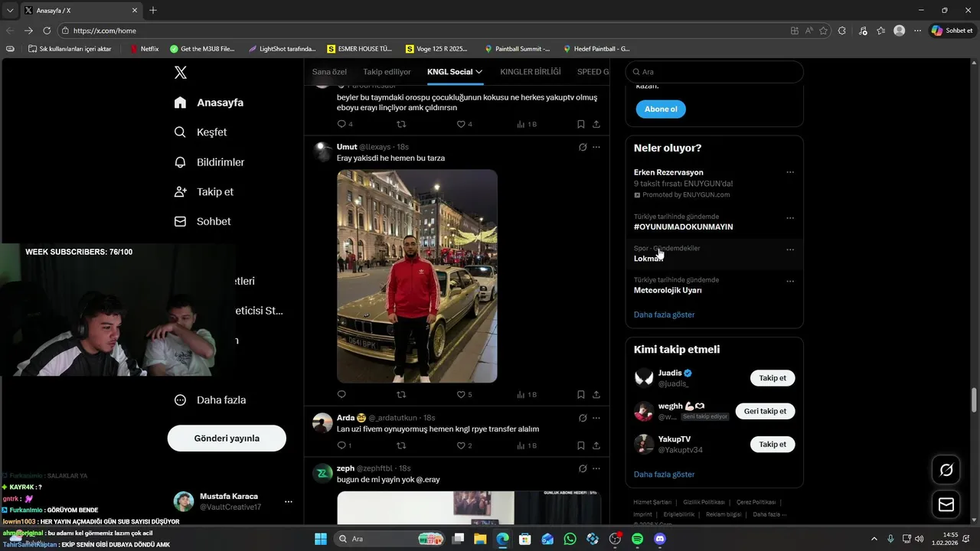This screenshot has width=980, height=551.
Task: Open Bildirimler notifications
Action: click(x=210, y=162)
